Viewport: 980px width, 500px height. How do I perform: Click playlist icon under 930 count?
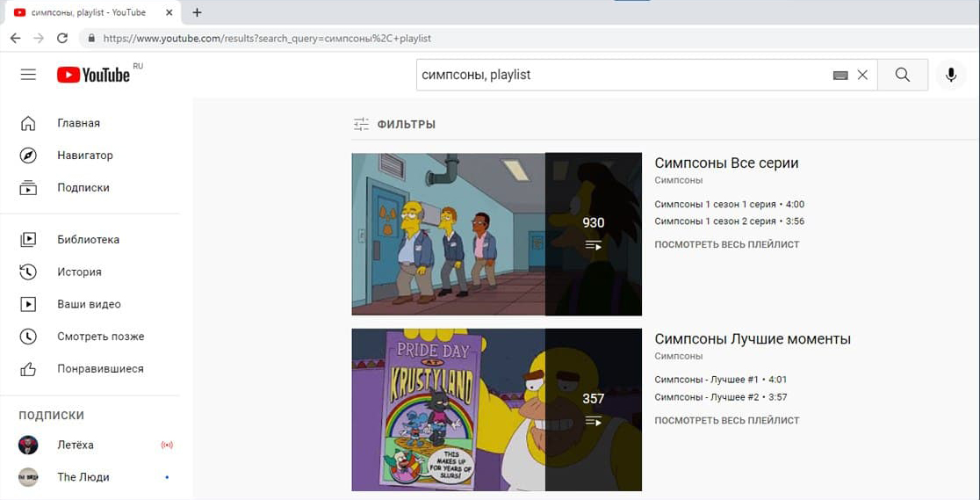593,245
